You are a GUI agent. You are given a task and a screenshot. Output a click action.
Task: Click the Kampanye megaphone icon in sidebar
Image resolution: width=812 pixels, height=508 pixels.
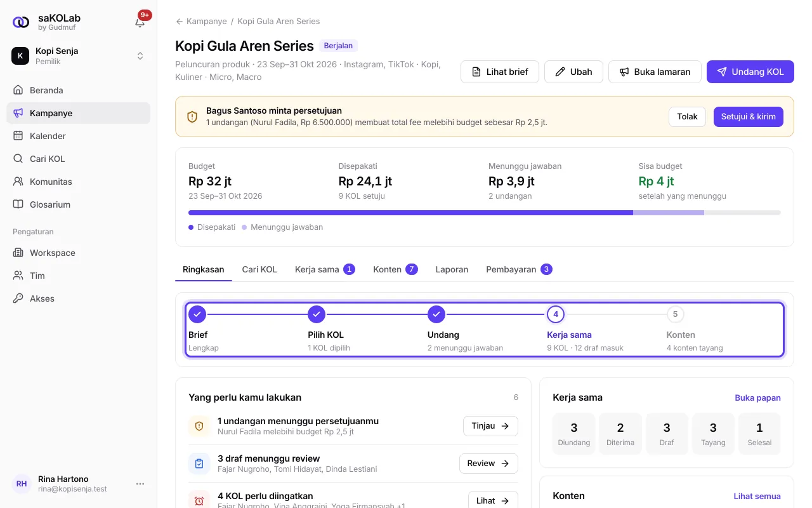point(18,113)
